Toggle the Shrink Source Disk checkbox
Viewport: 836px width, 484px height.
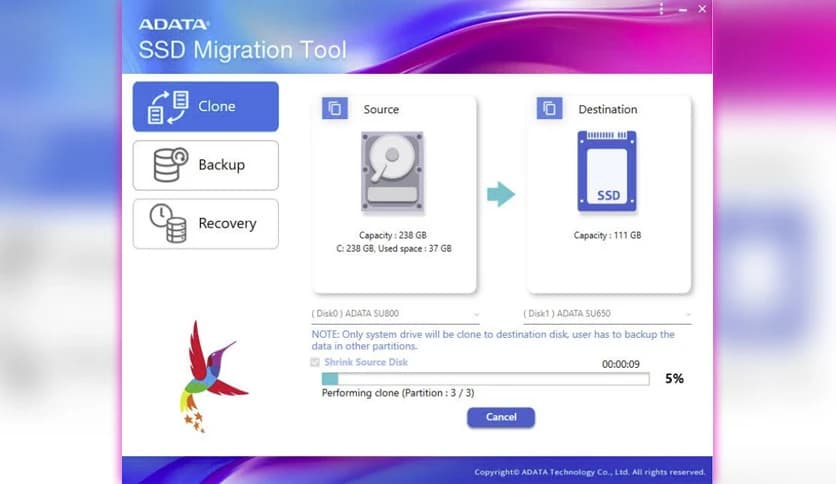315,362
